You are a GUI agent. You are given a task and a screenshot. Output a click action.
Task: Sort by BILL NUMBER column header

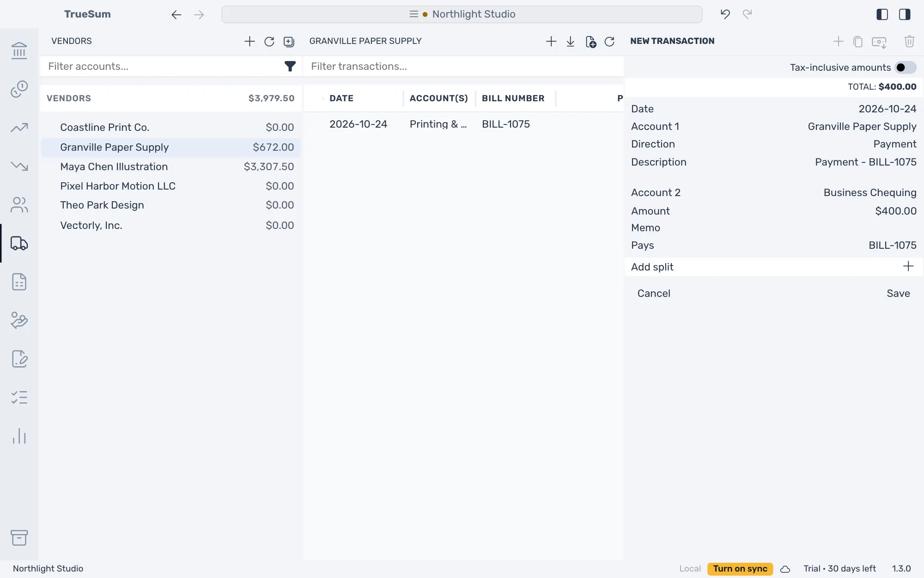coord(513,98)
